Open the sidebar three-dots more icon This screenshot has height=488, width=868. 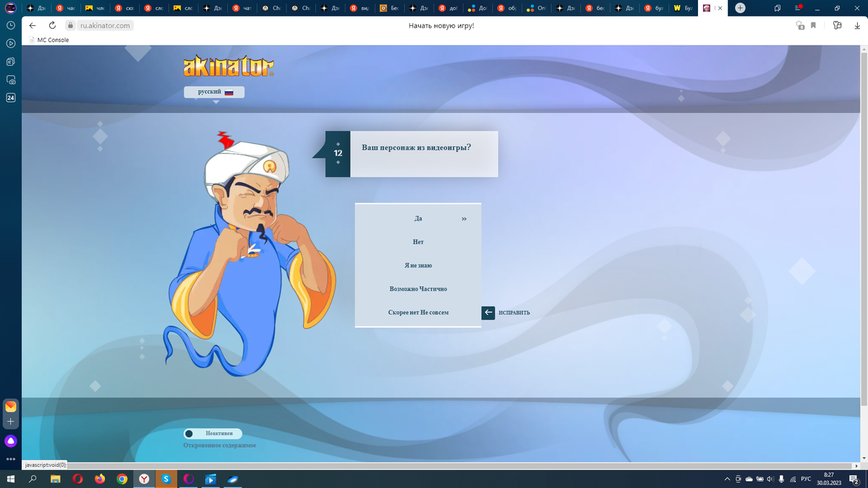(x=11, y=458)
